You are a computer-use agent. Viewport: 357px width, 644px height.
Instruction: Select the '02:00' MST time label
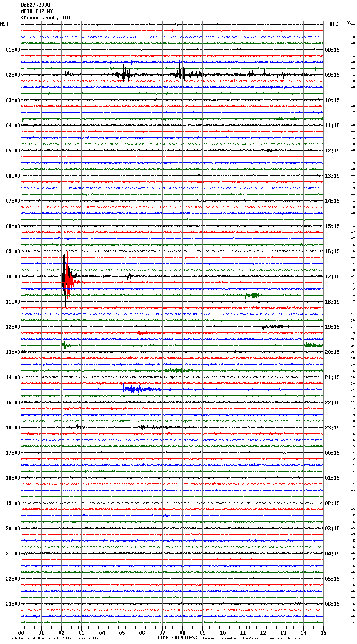[x=13, y=75]
